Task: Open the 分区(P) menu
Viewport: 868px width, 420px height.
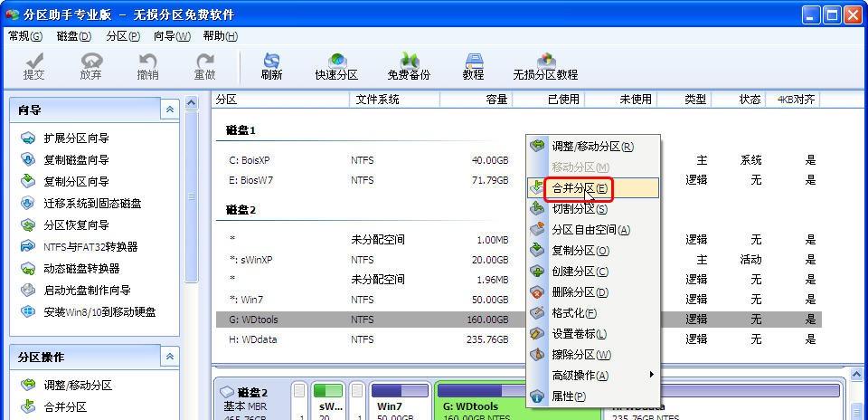Action: point(123,36)
